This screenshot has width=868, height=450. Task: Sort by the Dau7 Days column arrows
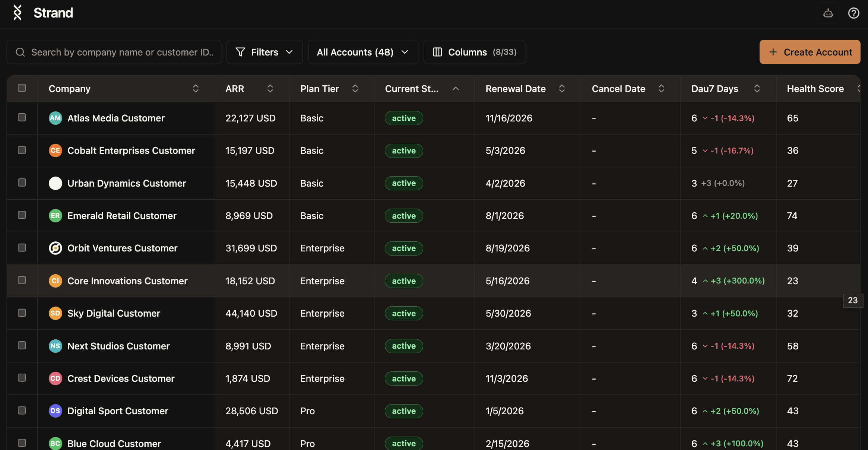(757, 89)
